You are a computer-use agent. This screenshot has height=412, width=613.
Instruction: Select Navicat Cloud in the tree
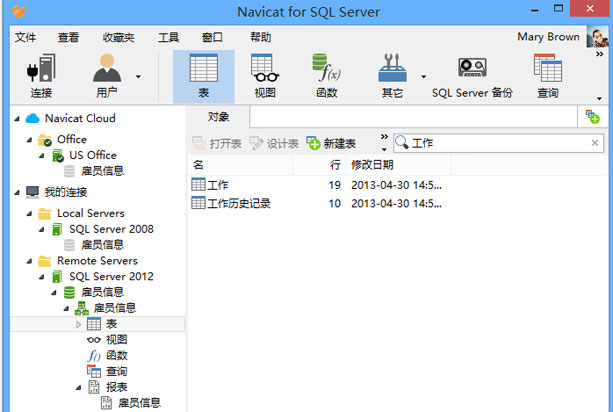tap(80, 118)
